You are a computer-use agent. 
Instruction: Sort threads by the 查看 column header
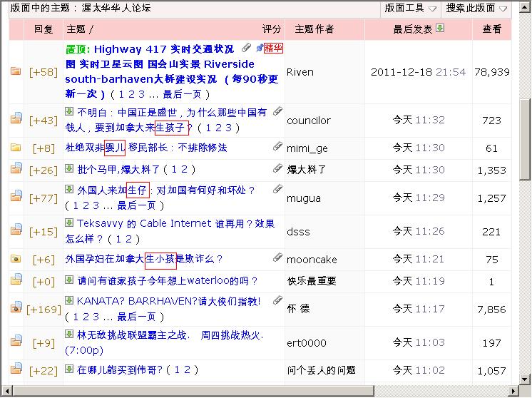click(x=491, y=29)
